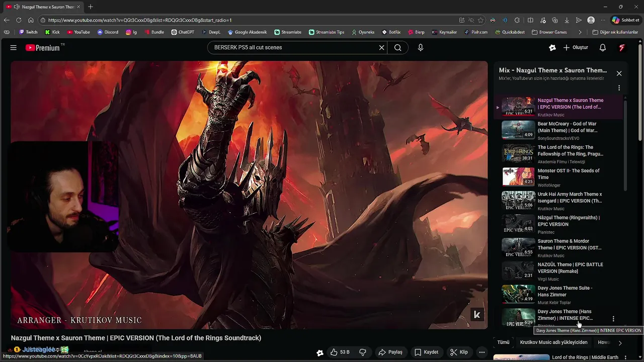Open the browser home page
Image resolution: width=644 pixels, height=362 pixels.
[x=31, y=20]
